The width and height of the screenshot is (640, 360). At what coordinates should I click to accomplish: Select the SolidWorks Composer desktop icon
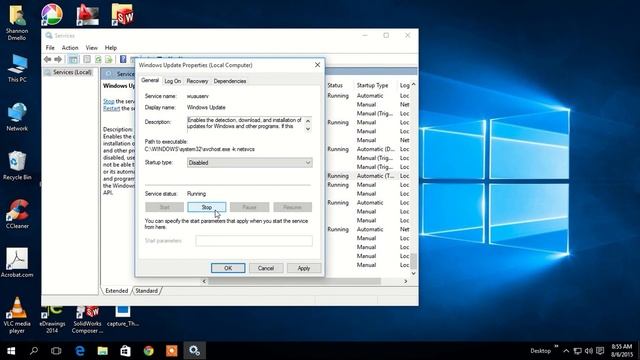[87, 319]
